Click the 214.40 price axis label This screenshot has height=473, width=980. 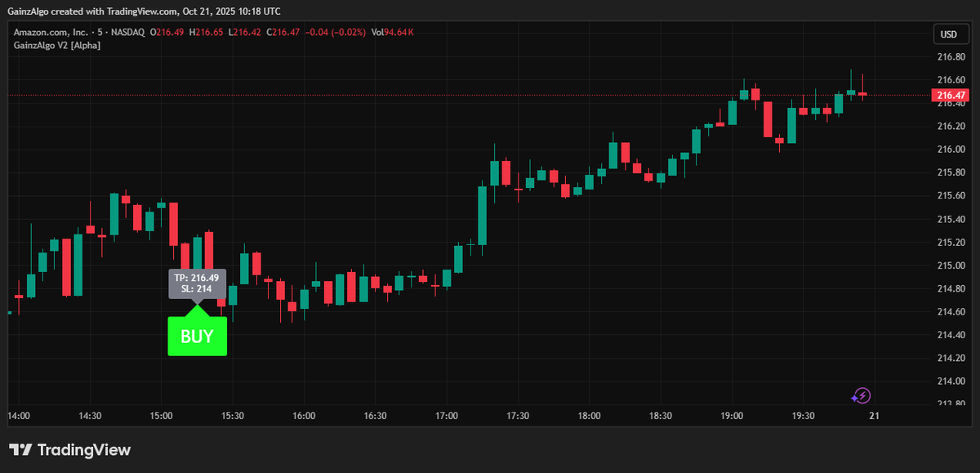[951, 335]
